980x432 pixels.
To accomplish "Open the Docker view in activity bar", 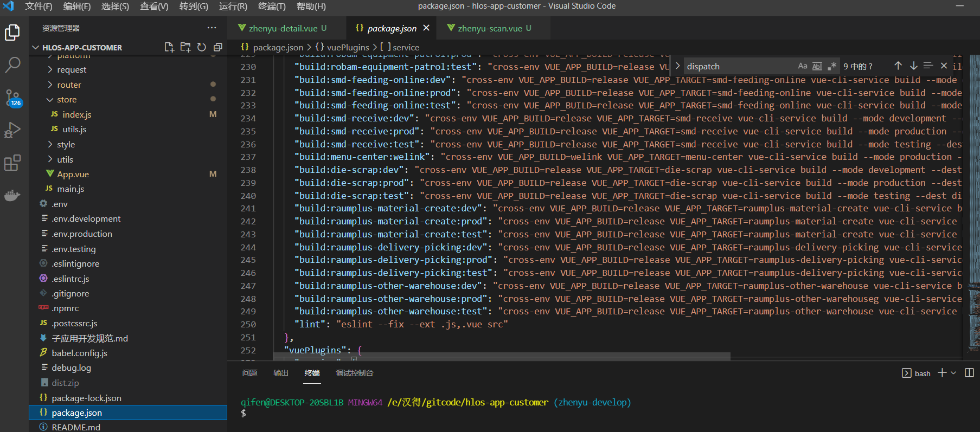I will click(12, 195).
